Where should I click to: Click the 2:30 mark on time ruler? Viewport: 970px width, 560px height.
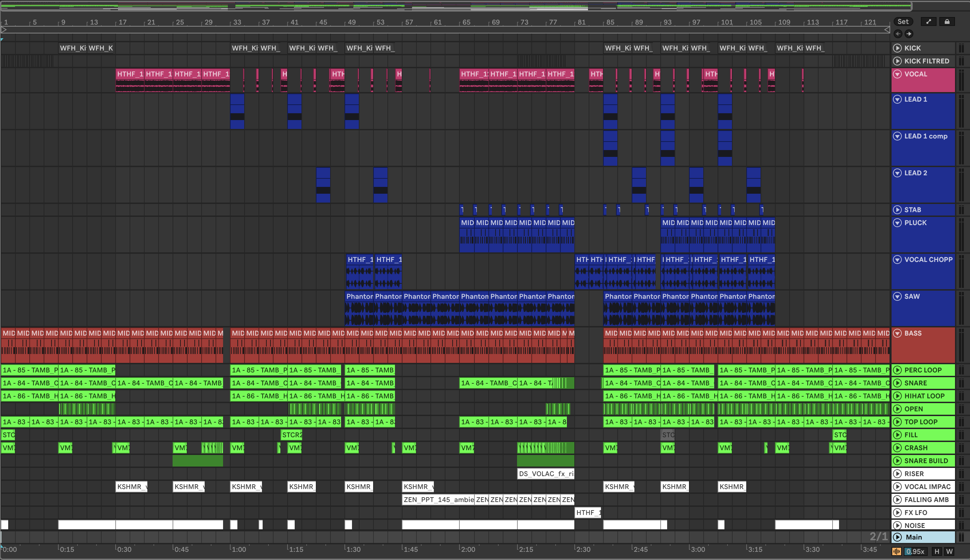pos(583,549)
